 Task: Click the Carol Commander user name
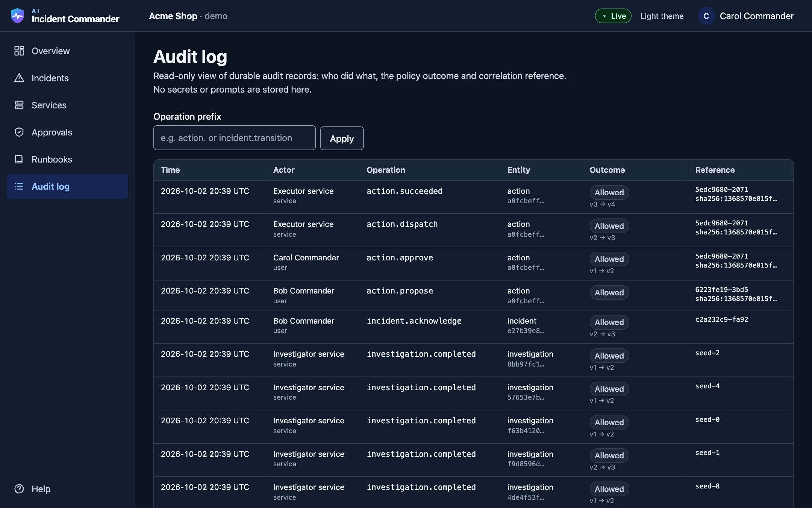pyautogui.click(x=756, y=16)
